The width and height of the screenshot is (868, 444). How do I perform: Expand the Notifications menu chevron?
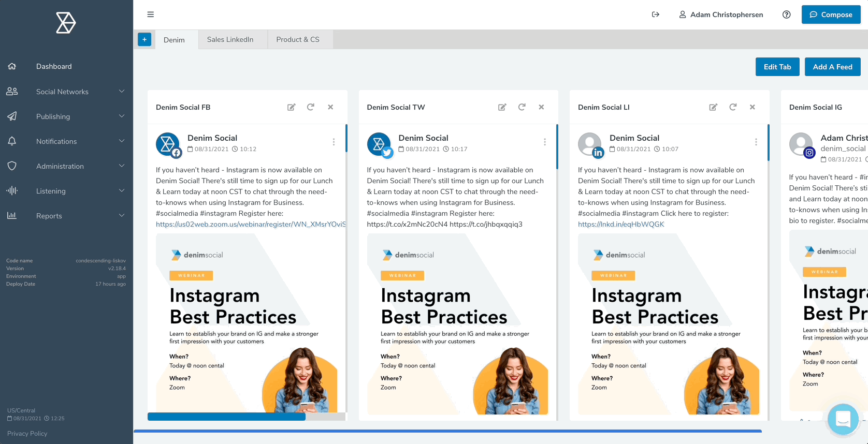pos(122,141)
